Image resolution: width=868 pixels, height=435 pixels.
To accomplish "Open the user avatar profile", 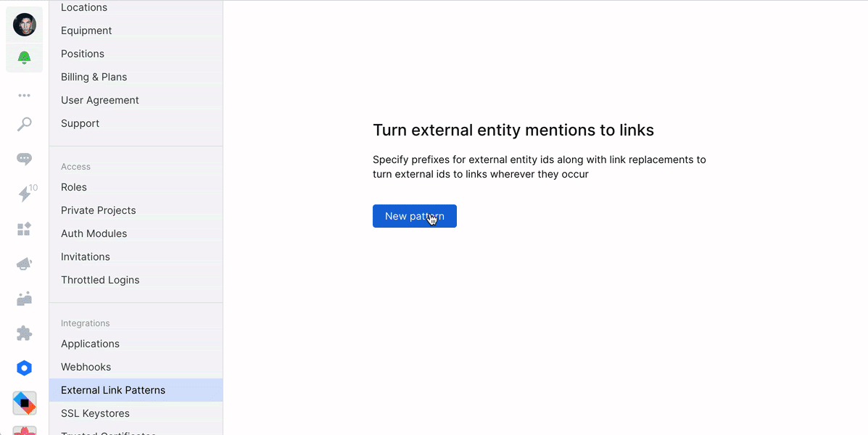I will pyautogui.click(x=25, y=25).
